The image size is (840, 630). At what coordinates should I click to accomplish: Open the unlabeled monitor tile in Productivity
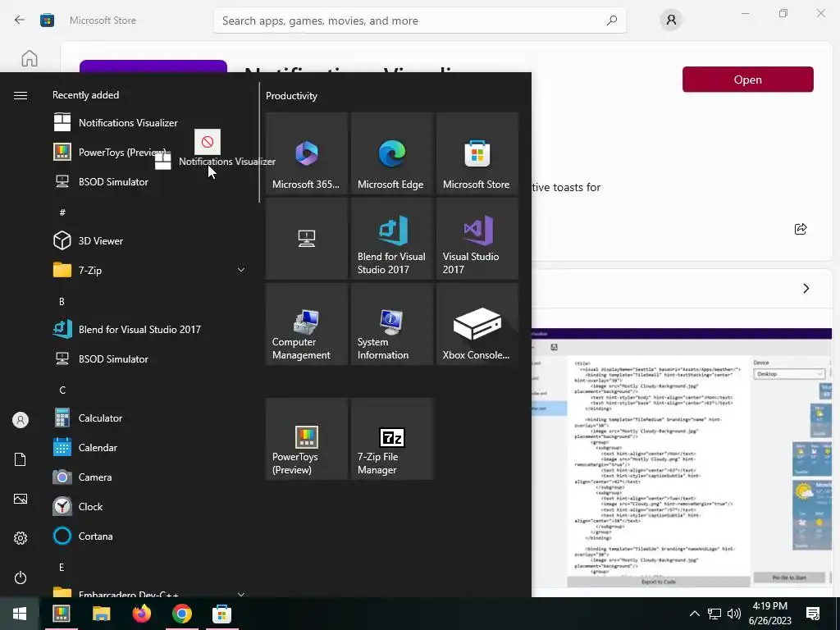pyautogui.click(x=307, y=239)
